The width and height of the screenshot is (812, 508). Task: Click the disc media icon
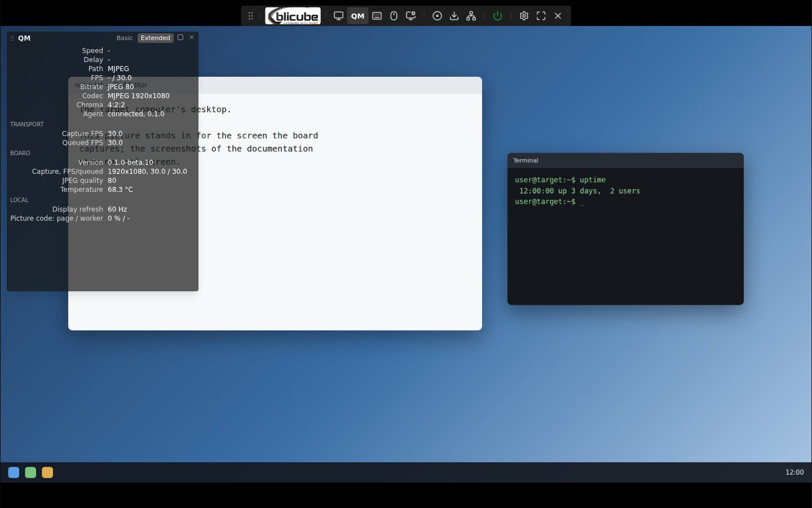tap(437, 16)
